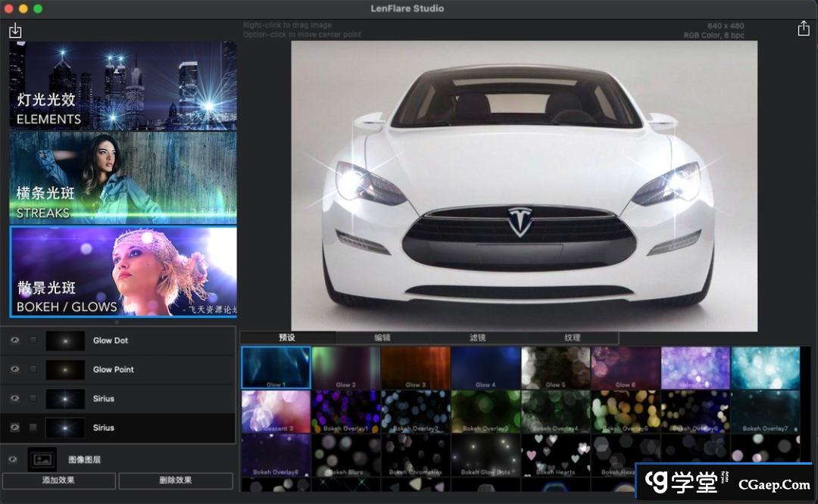Image resolution: width=818 pixels, height=504 pixels.
Task: Go to the 纹理 tab
Action: (572, 338)
